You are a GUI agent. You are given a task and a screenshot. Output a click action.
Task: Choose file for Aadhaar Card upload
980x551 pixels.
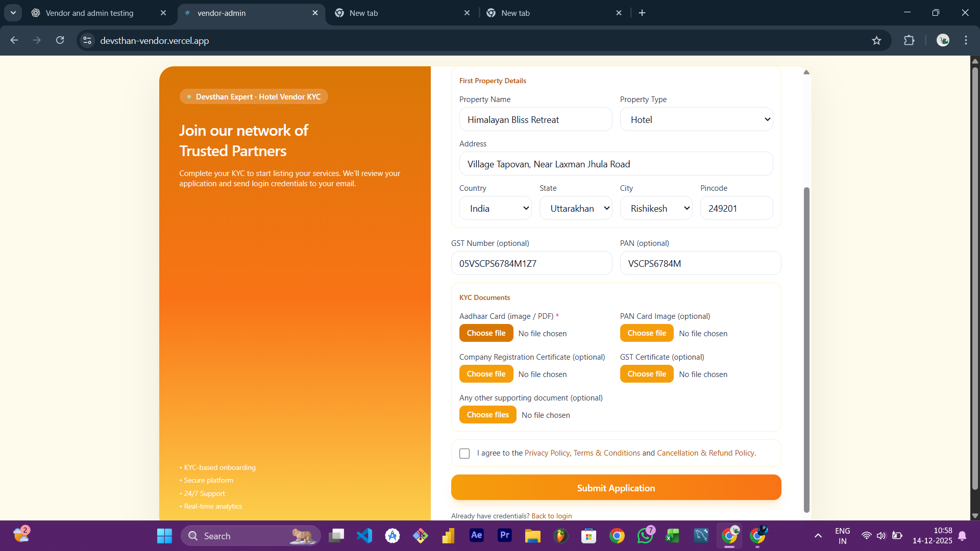(486, 333)
